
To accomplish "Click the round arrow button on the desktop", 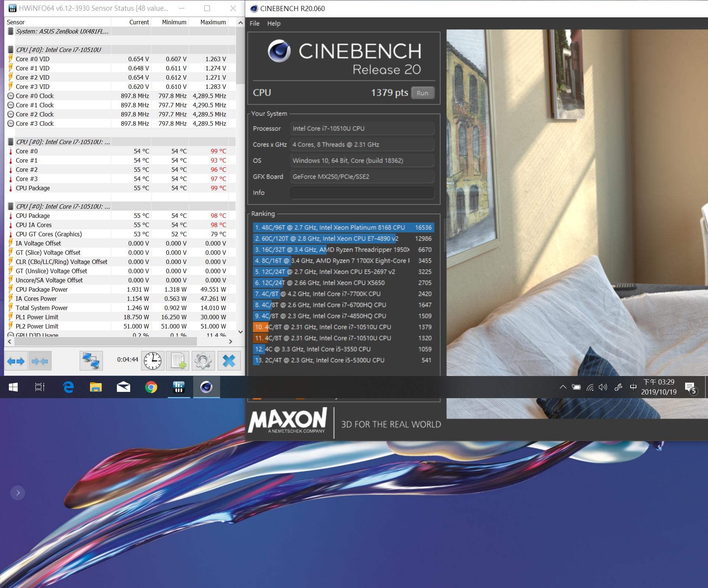I will [18, 493].
